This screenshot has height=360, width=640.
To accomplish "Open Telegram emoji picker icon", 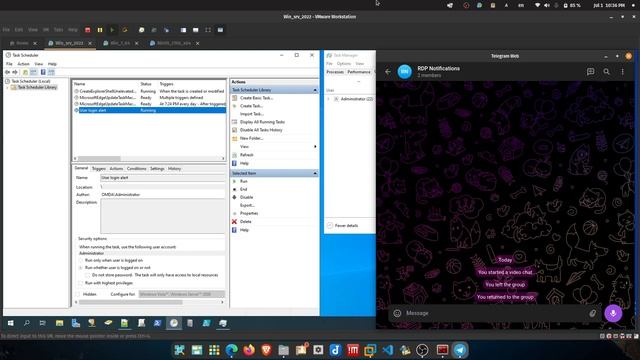I will coord(397,313).
